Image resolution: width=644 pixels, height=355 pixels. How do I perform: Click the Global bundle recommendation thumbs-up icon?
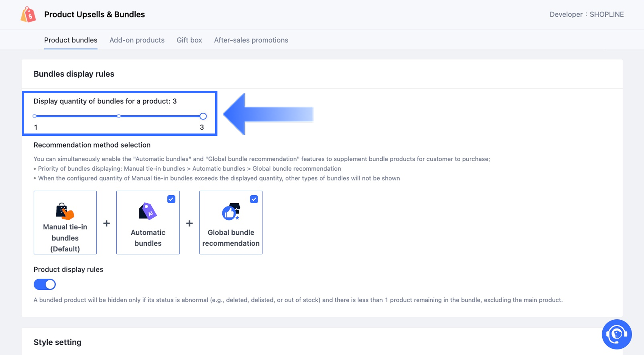click(231, 211)
